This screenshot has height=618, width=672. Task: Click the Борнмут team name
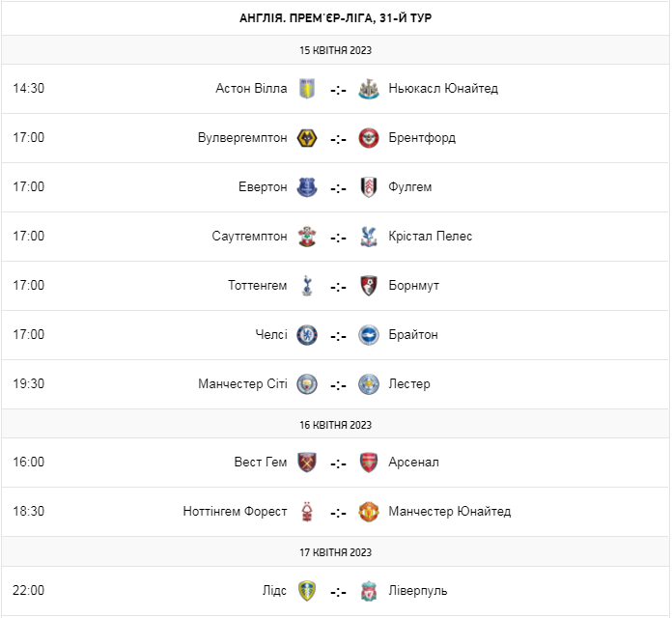coord(414,286)
